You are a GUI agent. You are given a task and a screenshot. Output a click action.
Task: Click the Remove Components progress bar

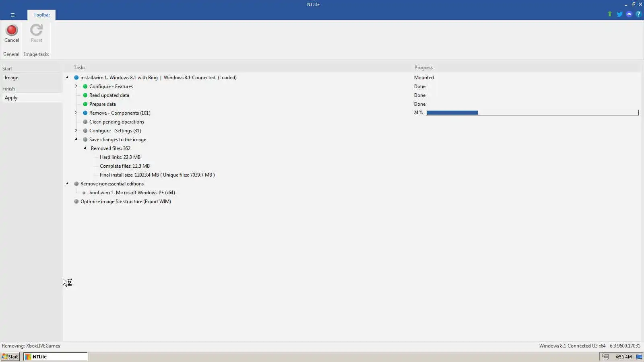tap(532, 113)
